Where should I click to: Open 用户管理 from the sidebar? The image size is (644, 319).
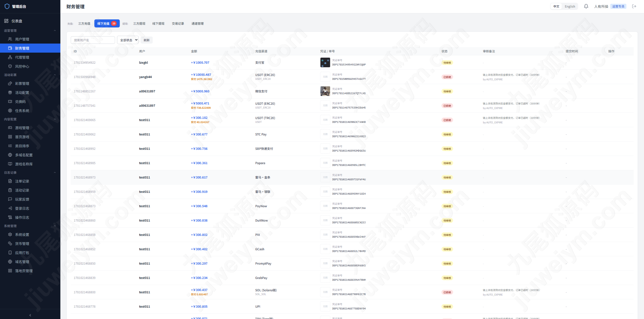(30, 39)
